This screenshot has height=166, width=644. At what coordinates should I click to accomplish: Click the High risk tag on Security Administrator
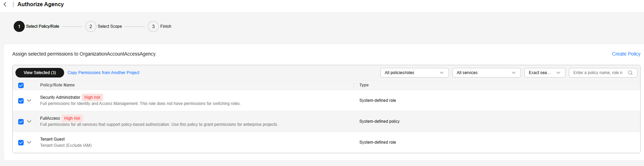coord(92,97)
